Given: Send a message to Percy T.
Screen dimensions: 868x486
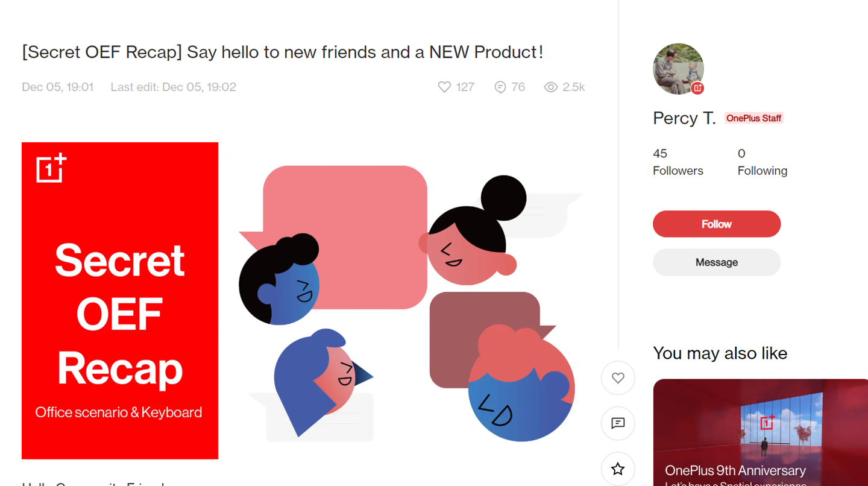Looking at the screenshot, I should [717, 262].
